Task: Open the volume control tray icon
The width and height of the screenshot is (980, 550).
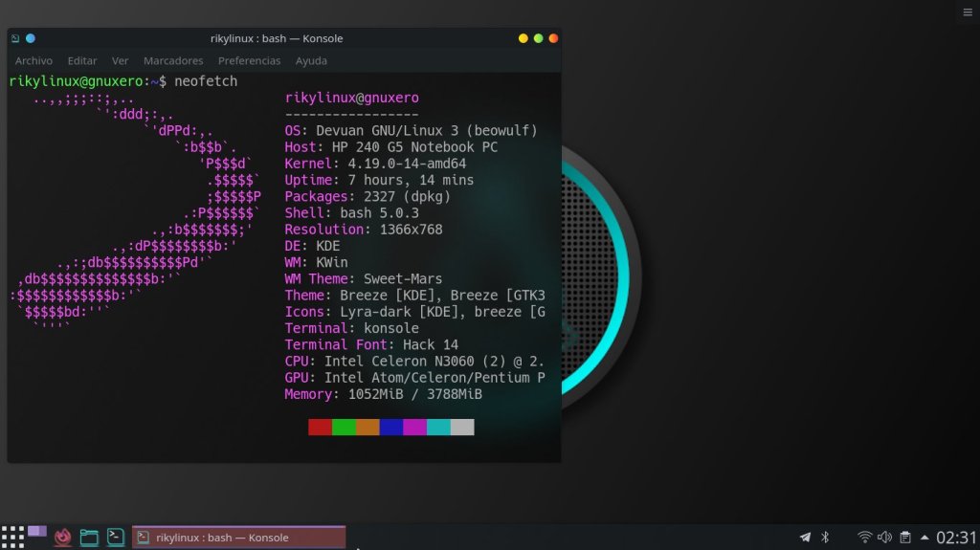Action: click(x=884, y=538)
